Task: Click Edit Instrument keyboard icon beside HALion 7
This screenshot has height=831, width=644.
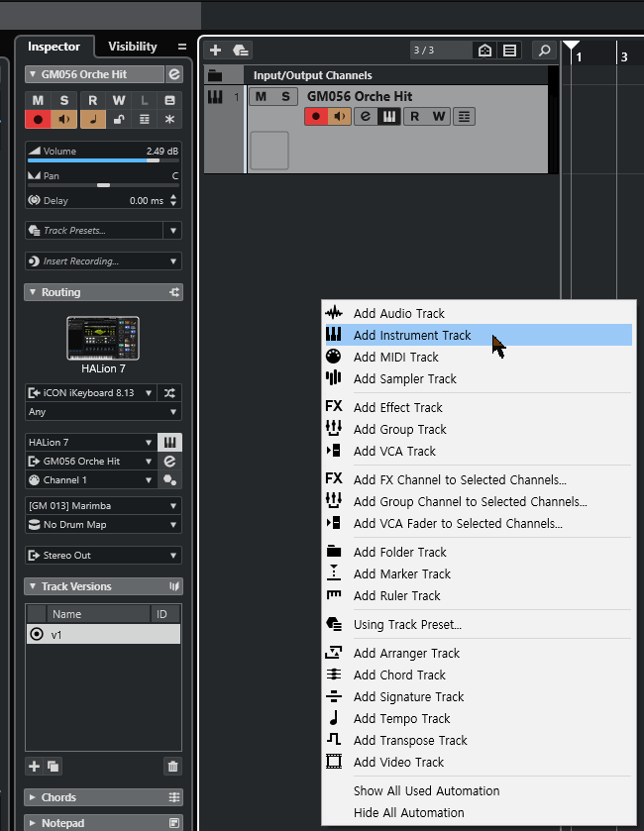Action: point(169,442)
